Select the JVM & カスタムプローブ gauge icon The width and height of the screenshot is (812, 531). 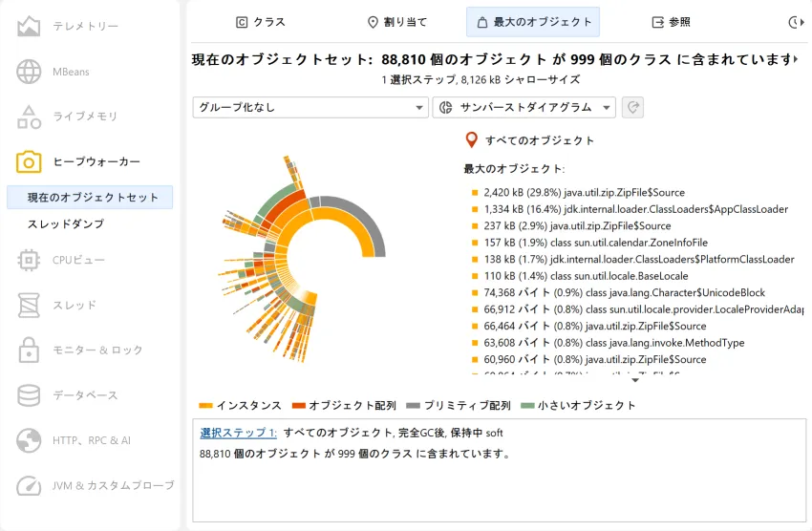point(29,485)
